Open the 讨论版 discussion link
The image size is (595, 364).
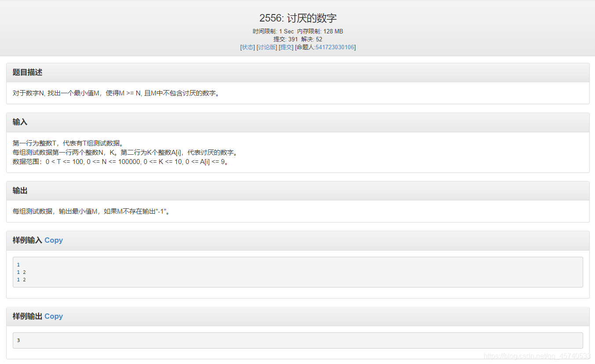pyautogui.click(x=266, y=47)
